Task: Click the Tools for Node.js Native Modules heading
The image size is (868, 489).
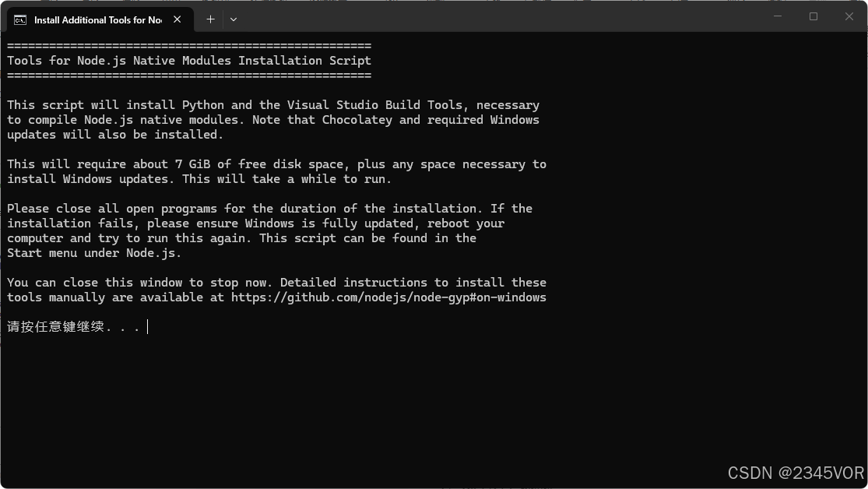Action: [188, 61]
